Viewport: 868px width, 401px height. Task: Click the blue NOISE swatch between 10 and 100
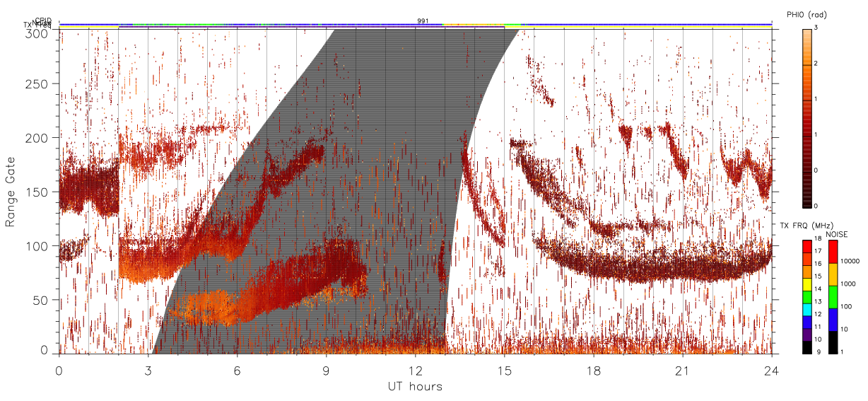click(833, 320)
